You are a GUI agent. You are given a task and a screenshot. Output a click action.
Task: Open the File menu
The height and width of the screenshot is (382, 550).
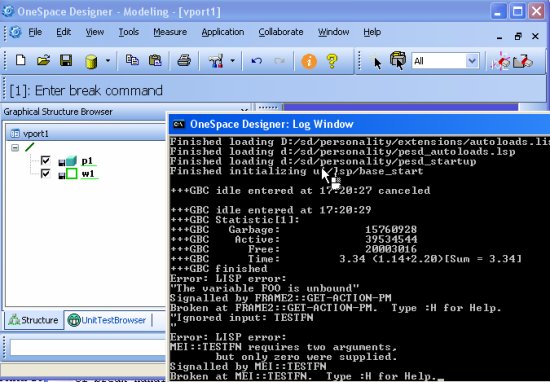[x=35, y=32]
